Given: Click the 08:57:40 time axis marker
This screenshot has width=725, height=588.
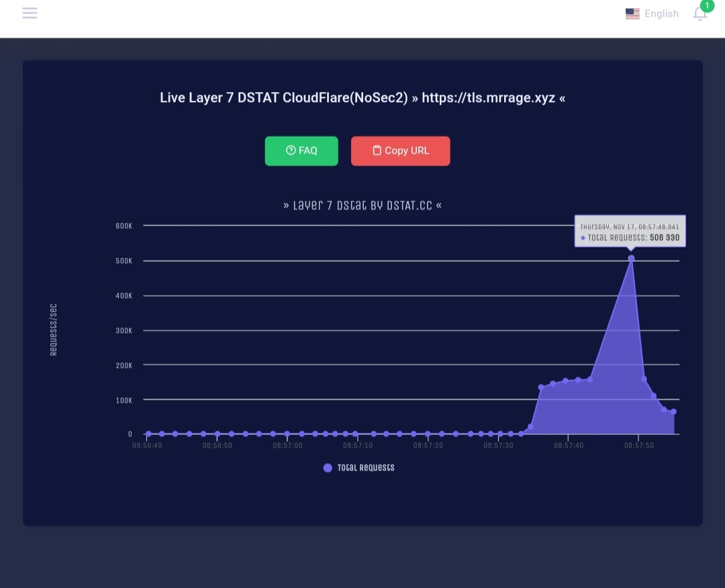Looking at the screenshot, I should pos(569,446).
